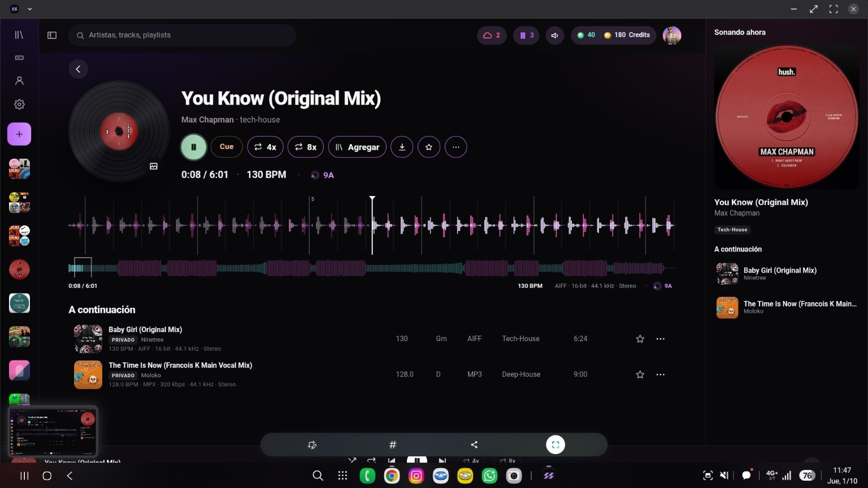Click The Time Is Now cover thumbnail in list

(88, 374)
